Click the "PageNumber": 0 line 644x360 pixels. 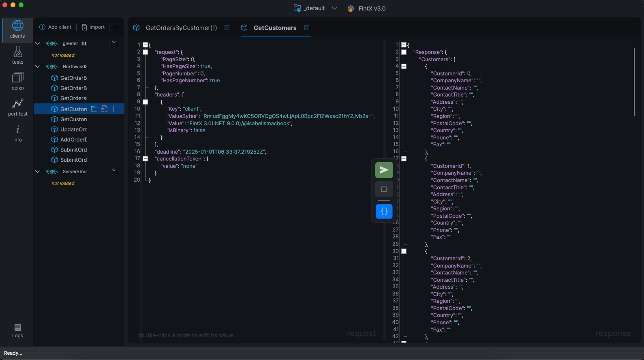coord(183,73)
